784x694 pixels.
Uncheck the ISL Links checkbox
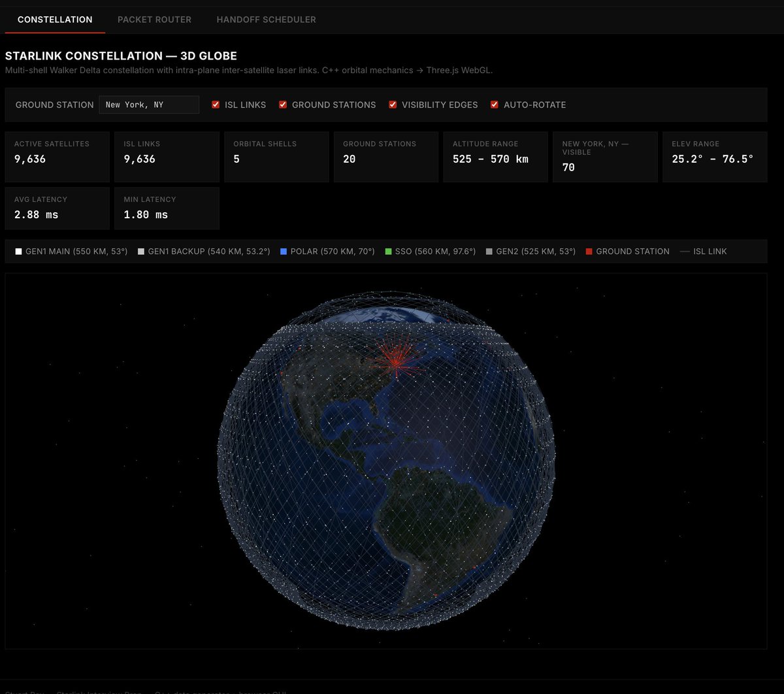pyautogui.click(x=216, y=105)
